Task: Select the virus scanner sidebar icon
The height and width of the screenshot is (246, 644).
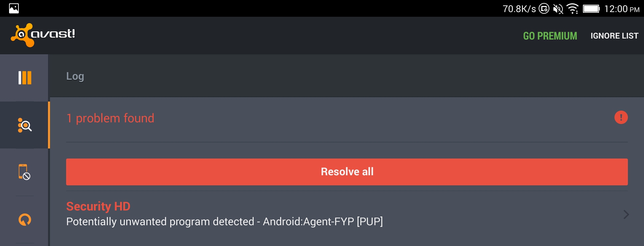Action: click(x=24, y=125)
